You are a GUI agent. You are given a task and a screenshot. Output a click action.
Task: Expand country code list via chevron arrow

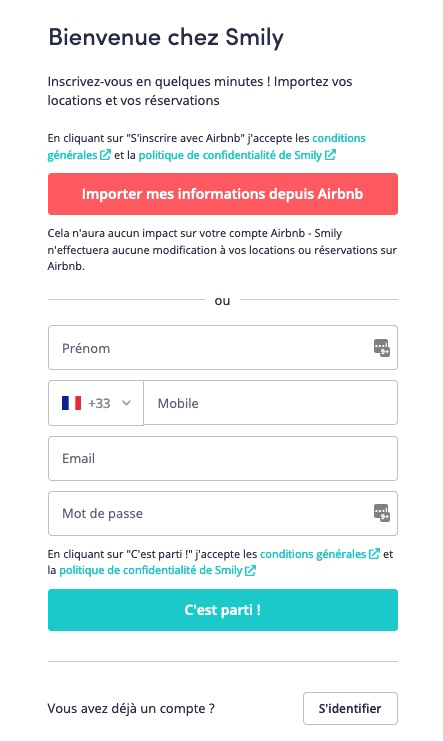126,403
